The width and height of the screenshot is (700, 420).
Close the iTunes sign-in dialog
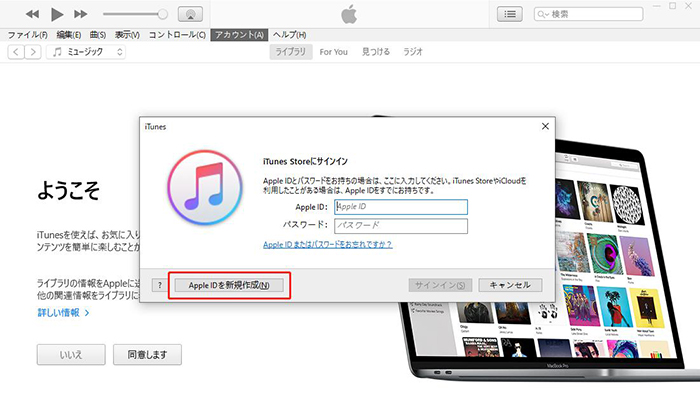click(545, 126)
